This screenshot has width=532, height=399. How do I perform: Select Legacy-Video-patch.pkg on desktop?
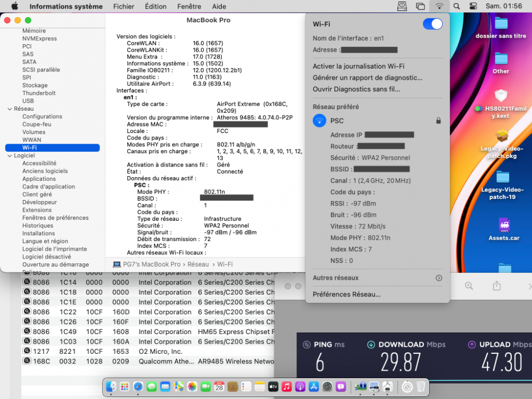pyautogui.click(x=502, y=145)
